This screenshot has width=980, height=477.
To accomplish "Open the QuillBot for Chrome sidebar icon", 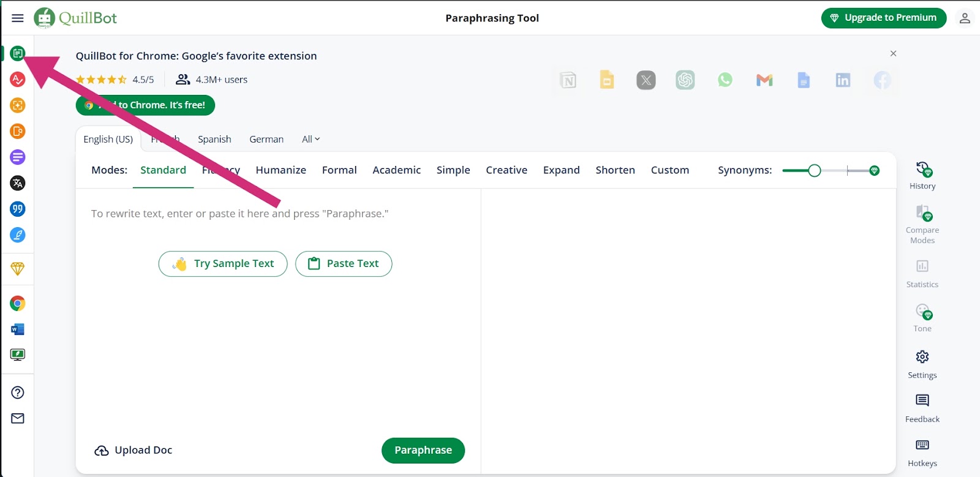I will pos(18,304).
